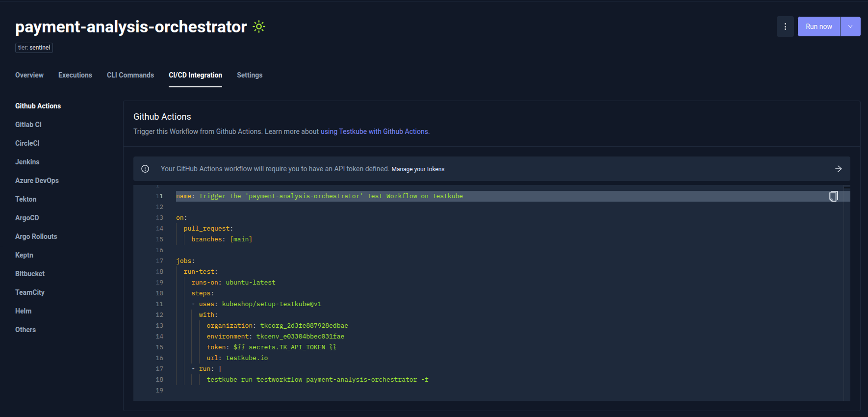Select the CI/CD Integration tab

(195, 75)
